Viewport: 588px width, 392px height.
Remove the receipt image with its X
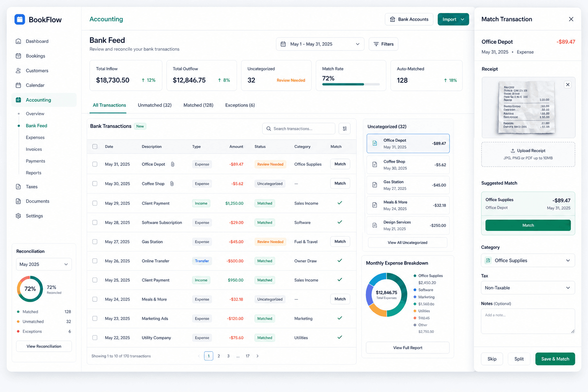[x=568, y=85]
